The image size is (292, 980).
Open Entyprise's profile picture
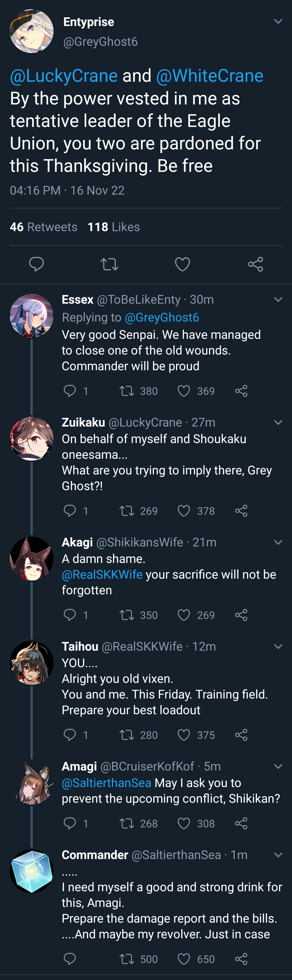click(32, 31)
